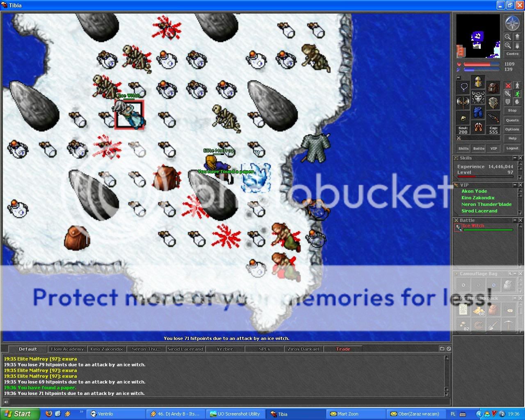Zoom in the minimap
Viewport: 525px width, 420px height.
(508, 46)
